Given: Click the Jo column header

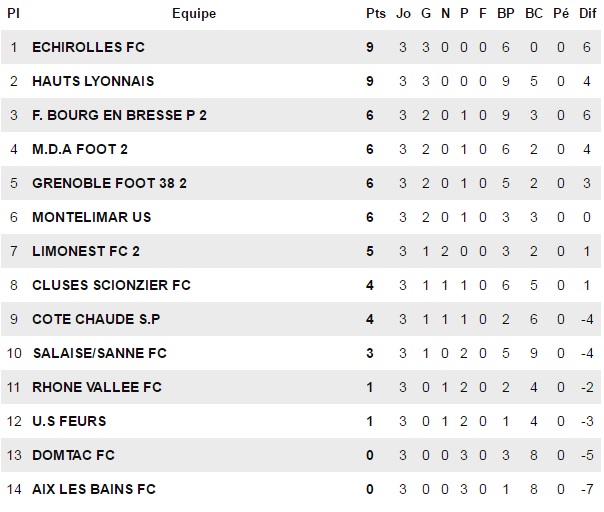Looking at the screenshot, I should tap(403, 14).
